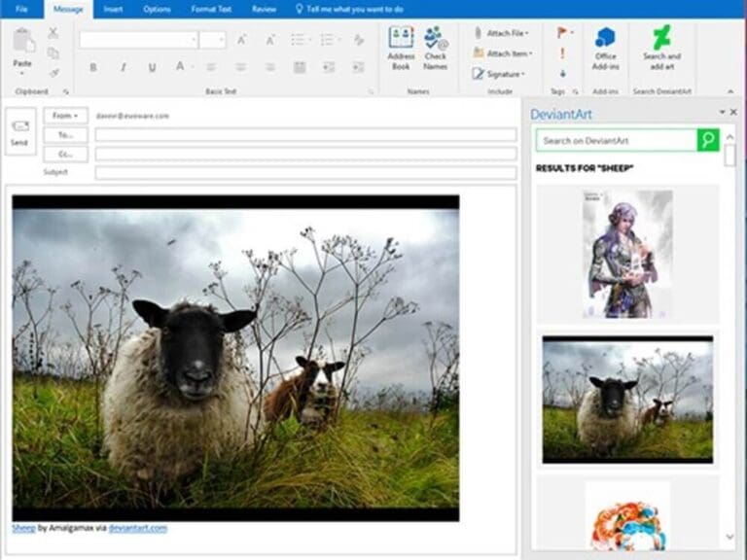Click the Cut scissors icon
Viewport: 747px width, 560px height.
53,33
